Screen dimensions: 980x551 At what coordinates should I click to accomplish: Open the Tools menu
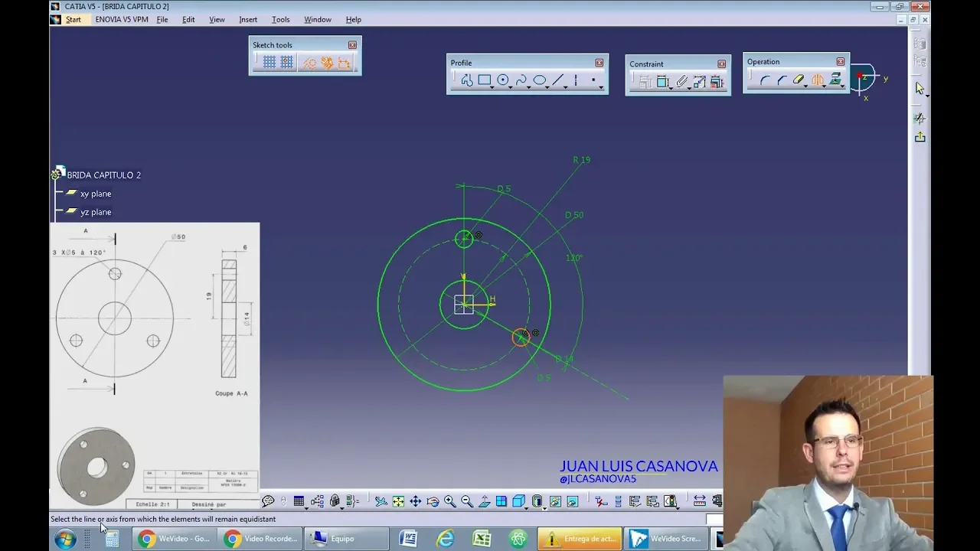tap(280, 19)
